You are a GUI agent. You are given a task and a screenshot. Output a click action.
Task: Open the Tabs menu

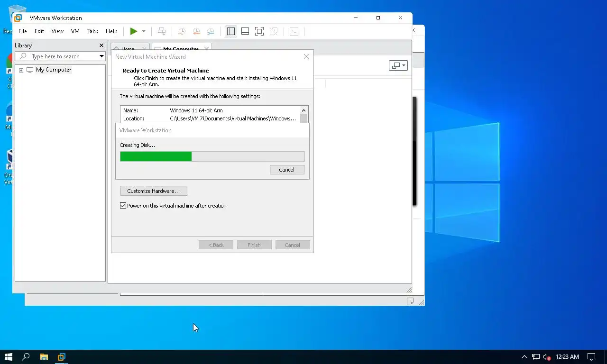tap(92, 31)
